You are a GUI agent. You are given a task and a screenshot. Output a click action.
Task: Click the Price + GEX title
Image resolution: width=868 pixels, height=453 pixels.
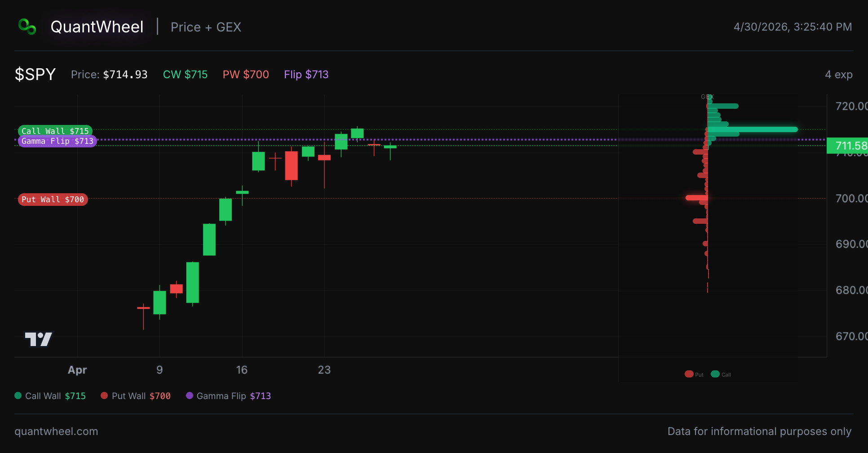(206, 27)
